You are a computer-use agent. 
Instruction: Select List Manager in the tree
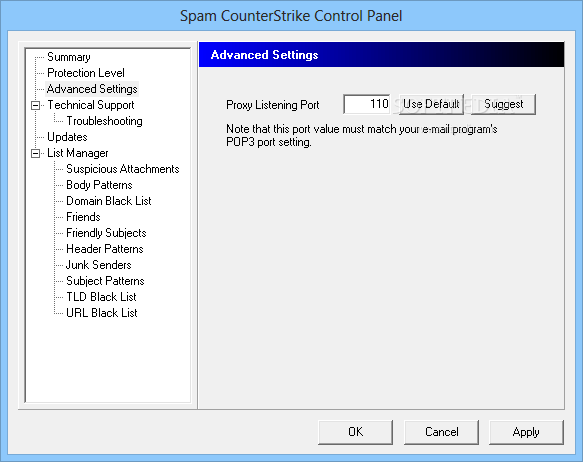(78, 153)
